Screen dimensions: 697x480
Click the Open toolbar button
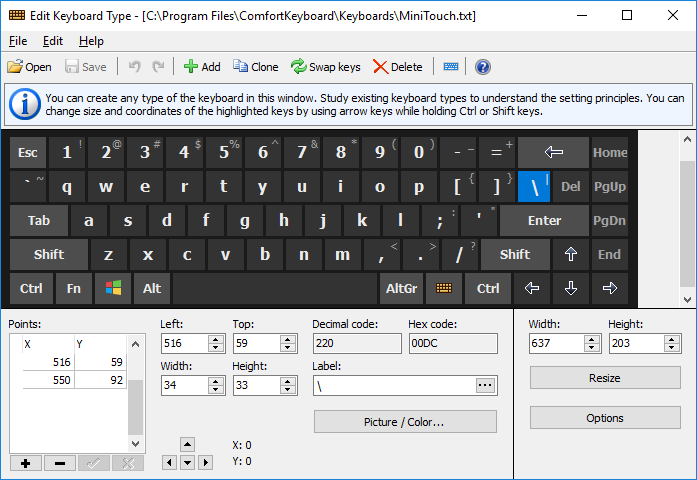click(x=29, y=67)
